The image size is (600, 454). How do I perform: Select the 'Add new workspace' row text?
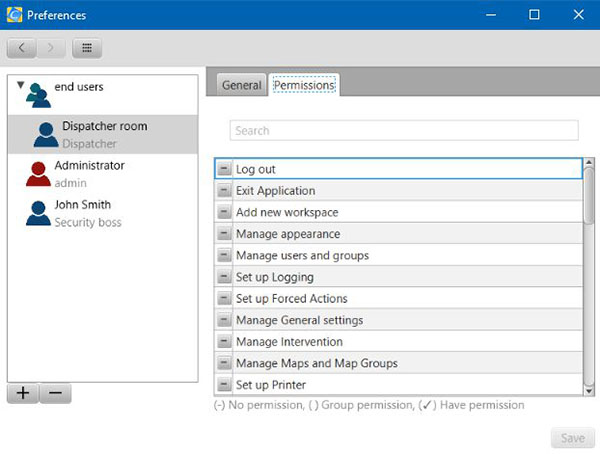click(x=287, y=212)
